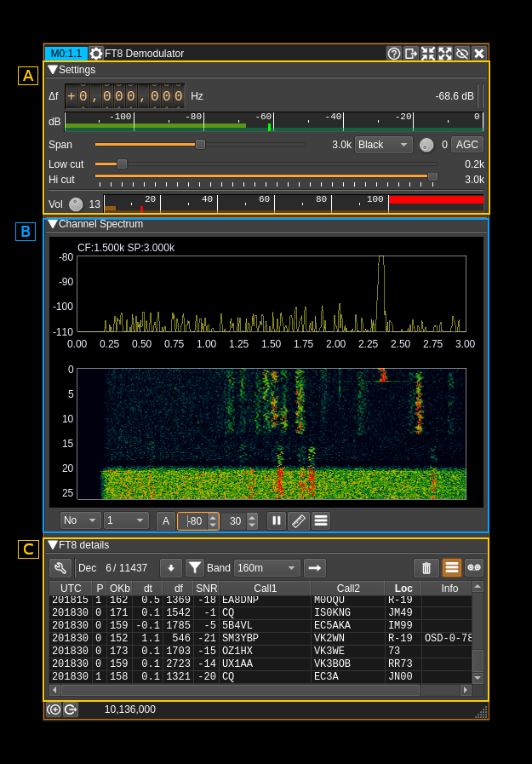Adjust the Low cut slider handle

pos(123,164)
